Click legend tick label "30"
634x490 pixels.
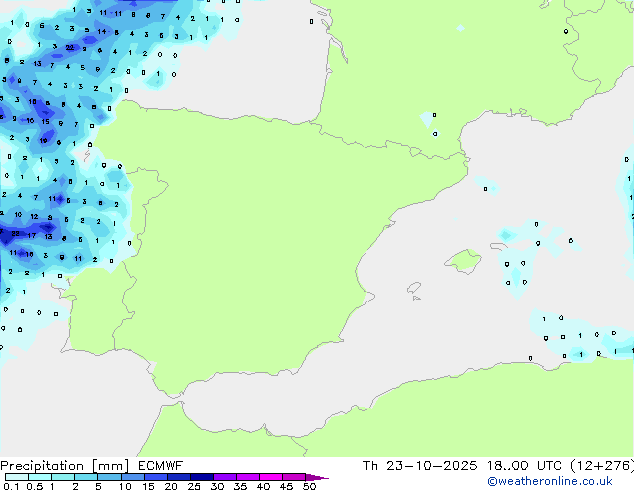click(217, 486)
